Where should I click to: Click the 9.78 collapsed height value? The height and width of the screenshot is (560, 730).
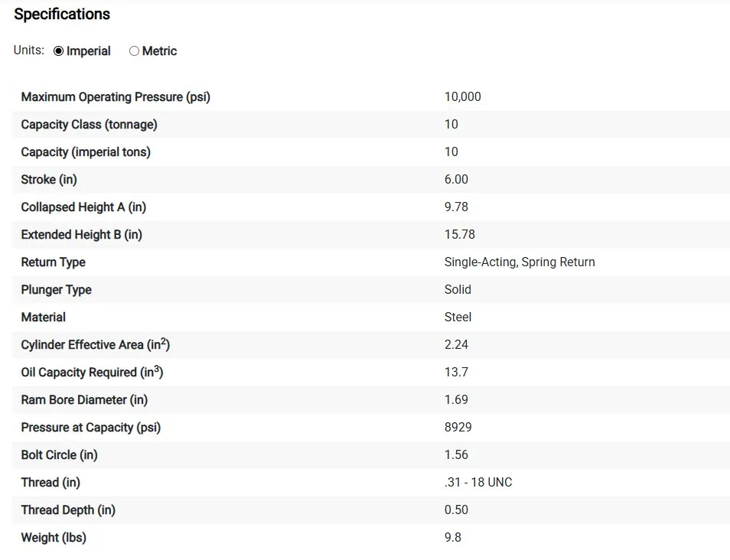pos(456,207)
